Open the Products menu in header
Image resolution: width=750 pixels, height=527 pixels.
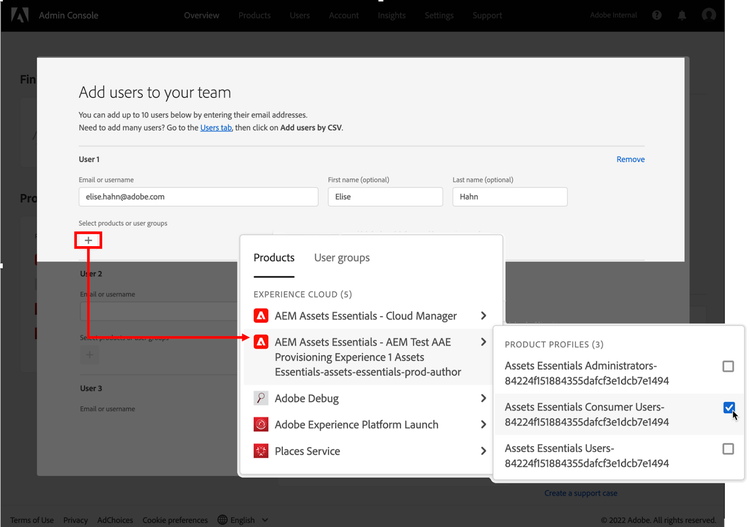pos(254,15)
